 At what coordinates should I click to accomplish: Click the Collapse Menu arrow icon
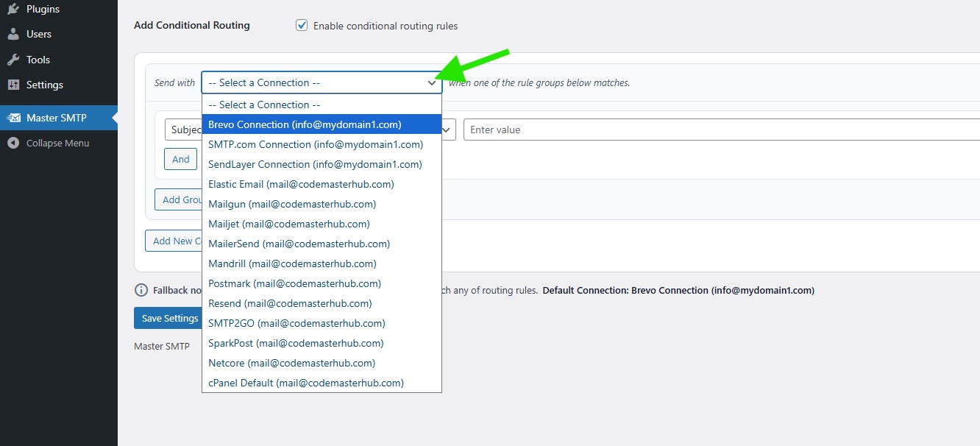tap(13, 143)
